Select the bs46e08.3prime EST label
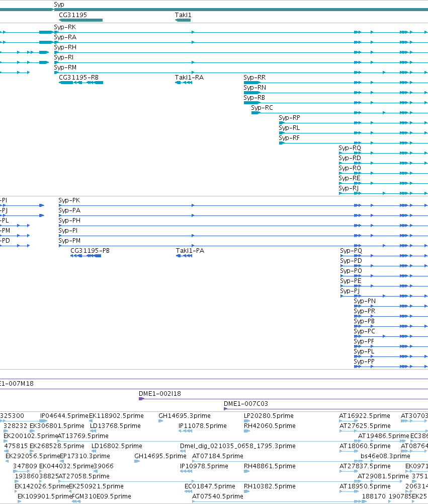This screenshot has width=428, height=504. coord(385,456)
